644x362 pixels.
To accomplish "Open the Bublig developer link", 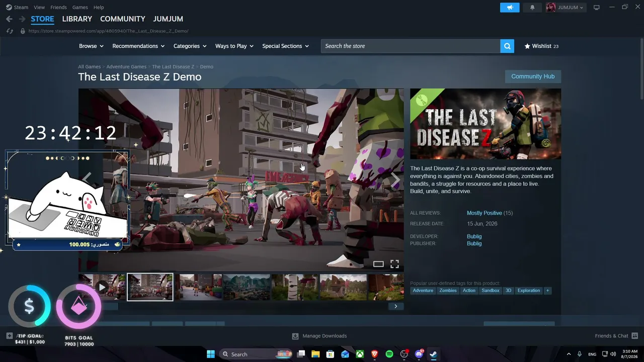I will 474,236.
